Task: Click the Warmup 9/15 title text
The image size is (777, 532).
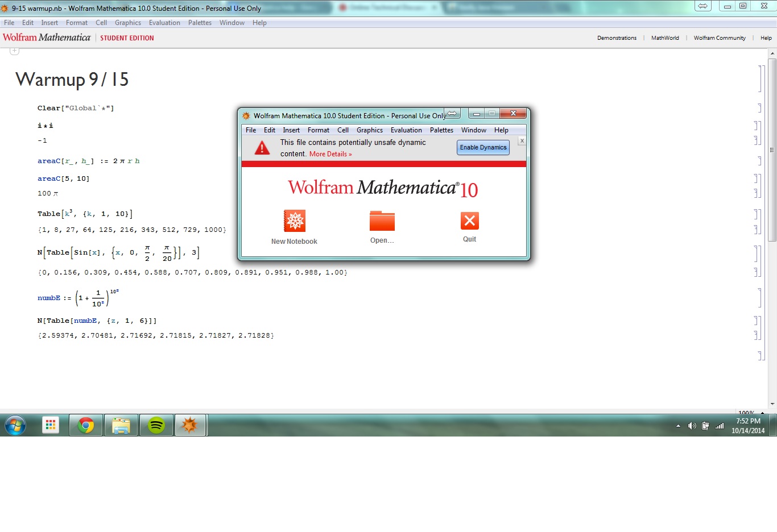Action: click(72, 80)
